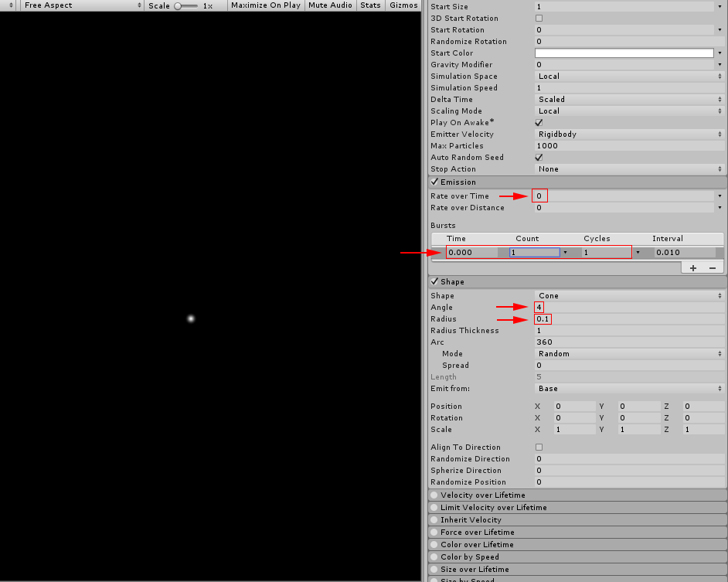This screenshot has width=728, height=582.
Task: Click the Shape Rotation Y field
Action: [639, 418]
